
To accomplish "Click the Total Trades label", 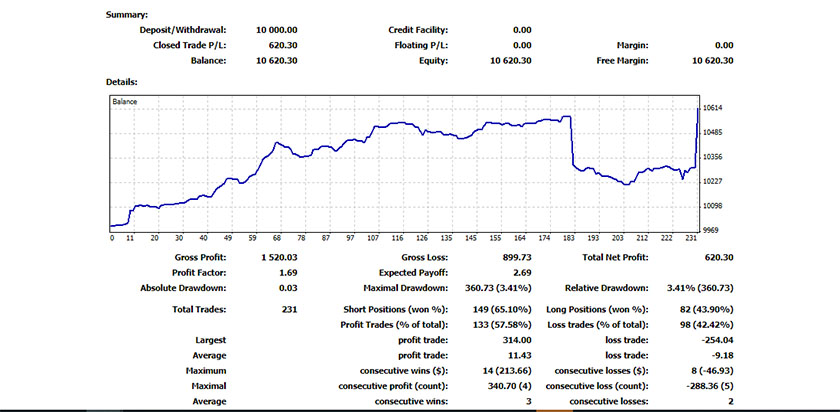I will (195, 310).
